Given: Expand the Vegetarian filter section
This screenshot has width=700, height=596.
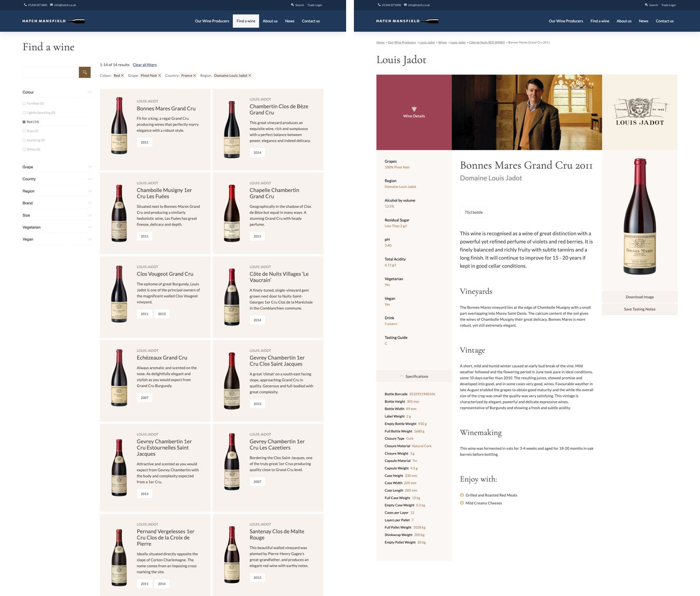Looking at the screenshot, I should [x=57, y=227].
